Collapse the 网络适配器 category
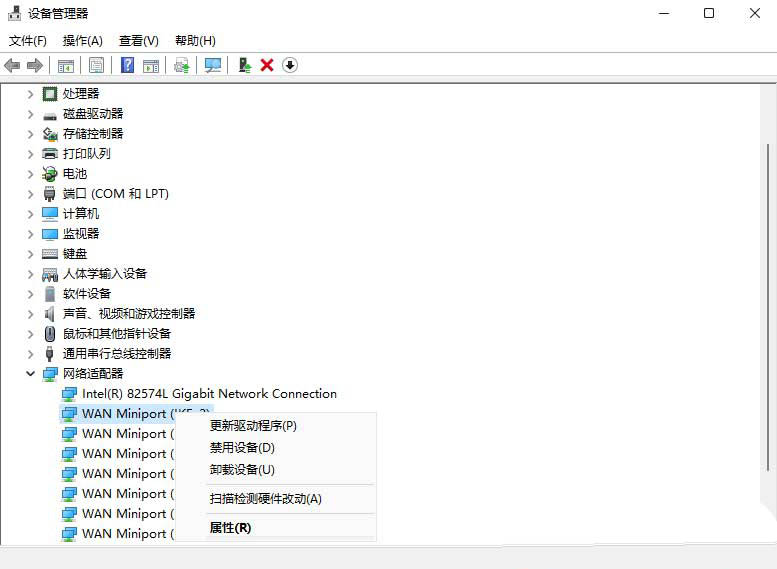This screenshot has height=569, width=777. point(30,373)
